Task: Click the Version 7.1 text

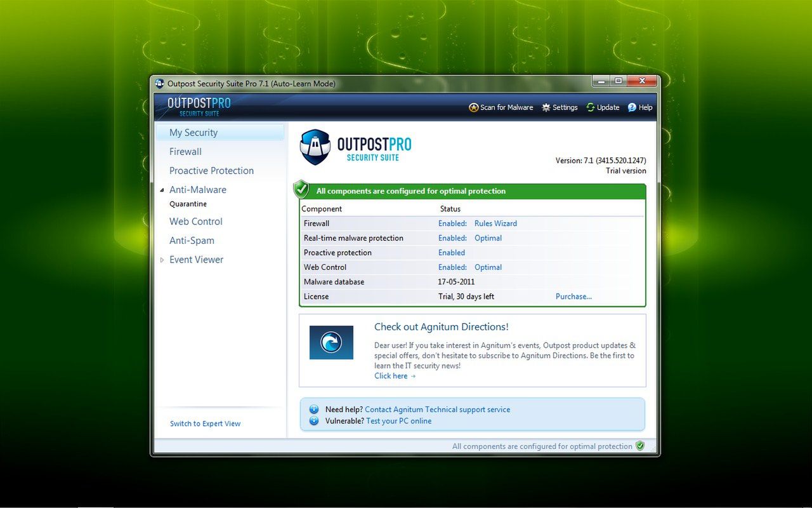Action: pos(601,161)
